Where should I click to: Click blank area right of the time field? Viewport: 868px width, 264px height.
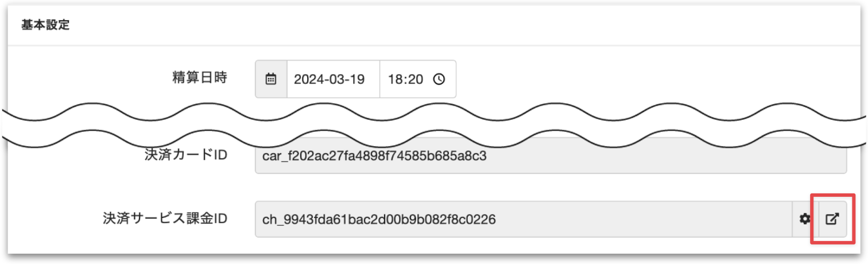coord(631,79)
